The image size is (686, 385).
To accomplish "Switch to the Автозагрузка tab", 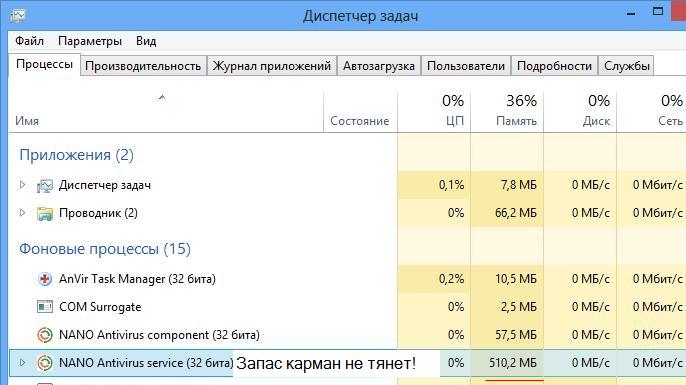I will 378,66.
